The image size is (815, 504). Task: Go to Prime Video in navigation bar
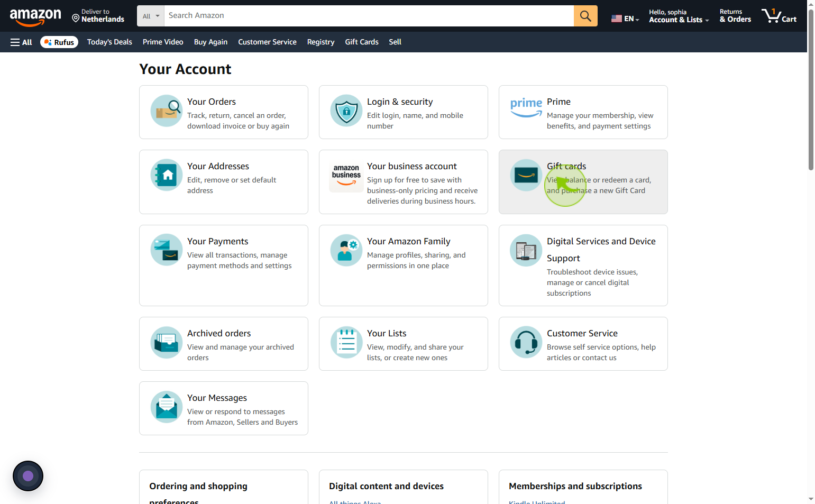tap(163, 42)
